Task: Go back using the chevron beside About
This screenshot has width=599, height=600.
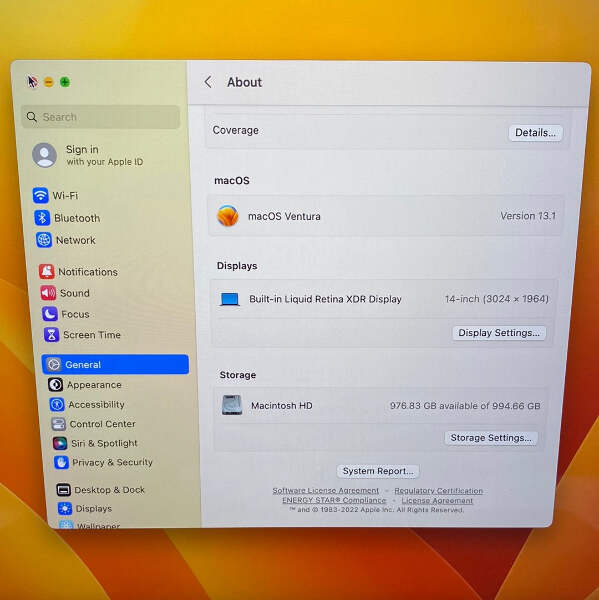Action: (208, 82)
